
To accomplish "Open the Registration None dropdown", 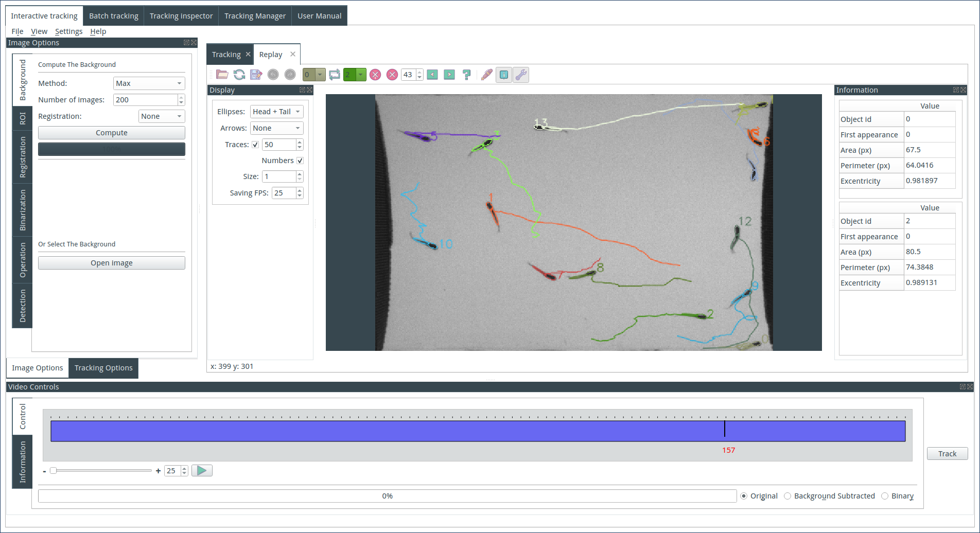I will tap(162, 116).
